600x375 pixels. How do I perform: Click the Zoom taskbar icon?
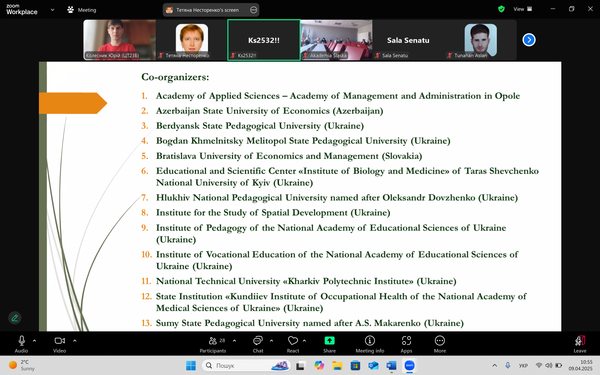[409, 365]
